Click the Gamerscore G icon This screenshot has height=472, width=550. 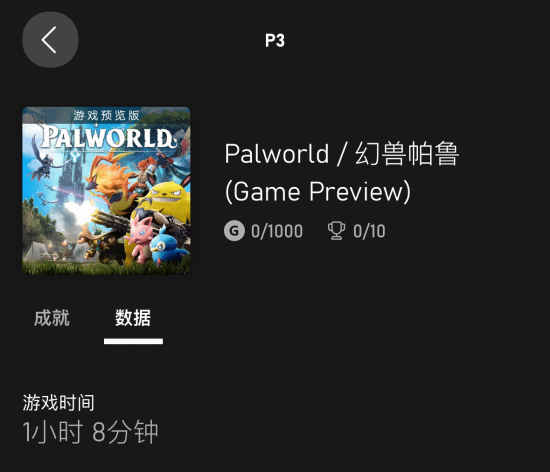coord(234,231)
